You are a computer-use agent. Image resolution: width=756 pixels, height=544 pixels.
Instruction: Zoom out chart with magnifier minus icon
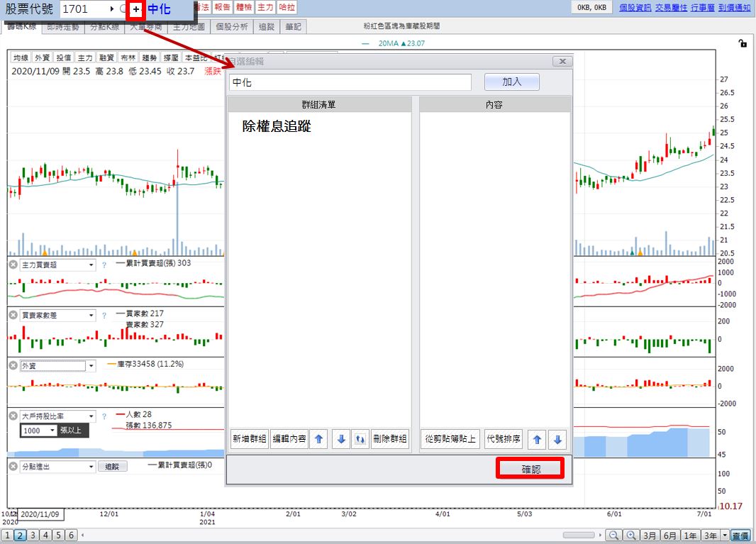614,535
